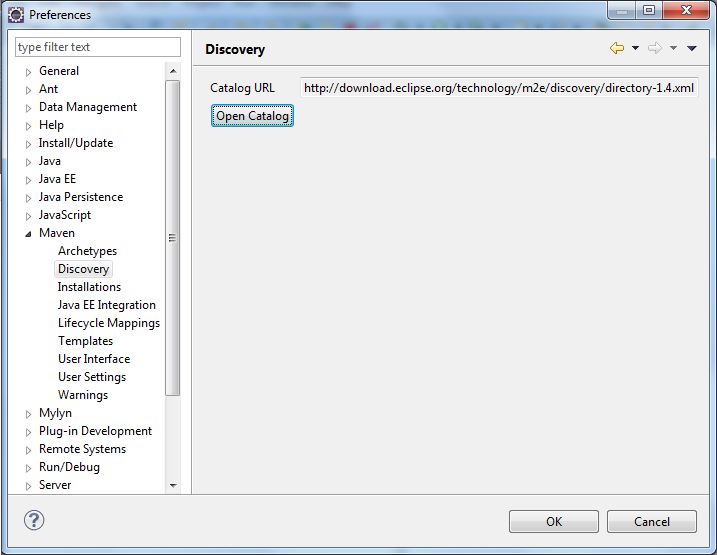Viewport: 717px width, 555px height.
Task: Expand the Remote Systems node
Action: coord(28,450)
